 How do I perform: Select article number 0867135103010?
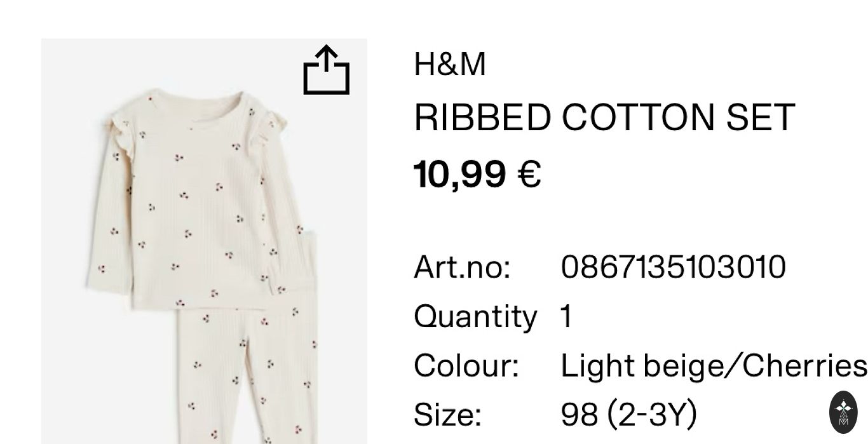[674, 267]
